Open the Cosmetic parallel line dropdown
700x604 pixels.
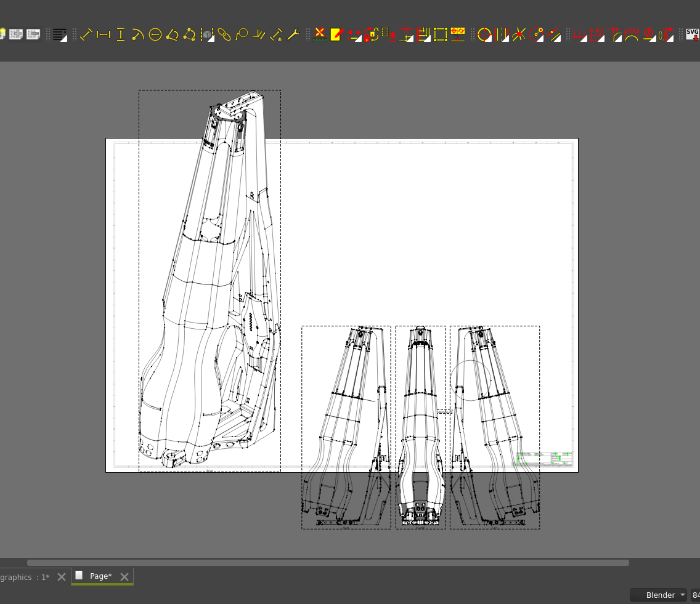coord(553,34)
